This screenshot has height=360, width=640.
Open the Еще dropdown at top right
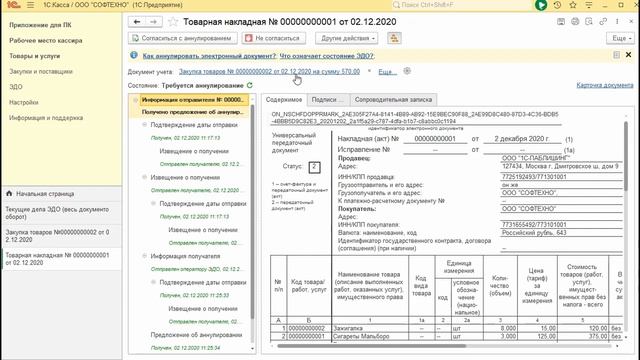coord(621,38)
